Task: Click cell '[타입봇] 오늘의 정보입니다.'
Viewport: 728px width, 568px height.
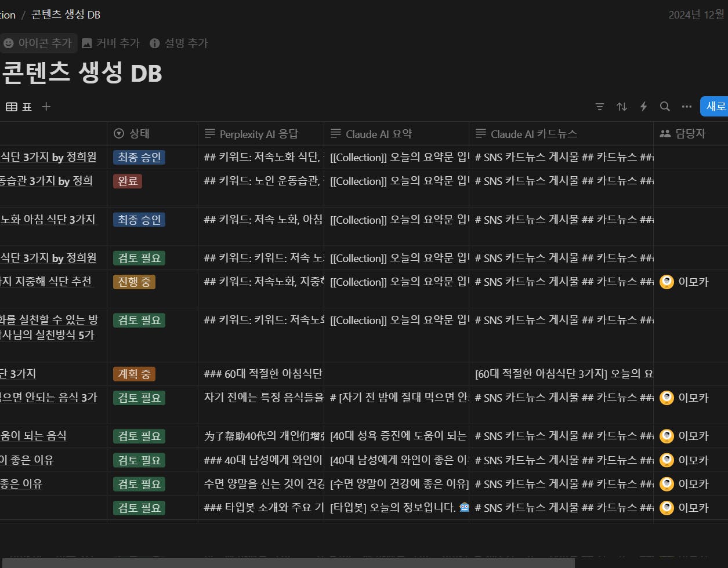Action: tap(396, 508)
